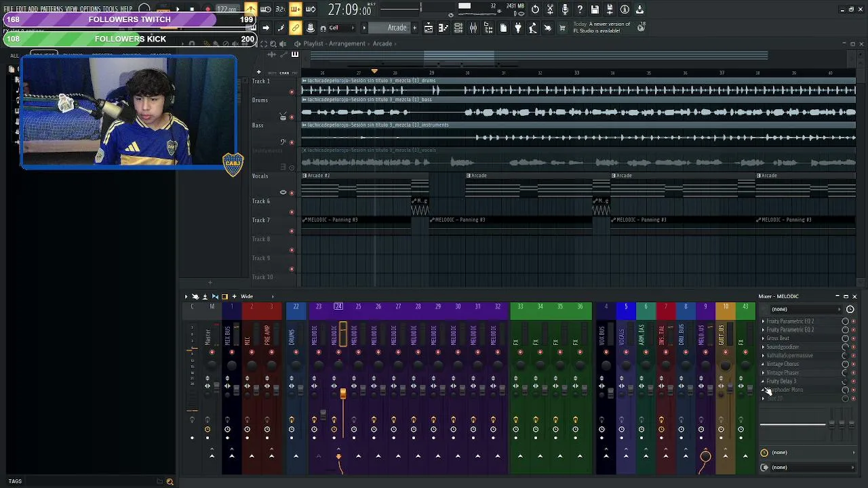The width and height of the screenshot is (868, 488).
Task: Expand the ValhallaSupermassive slot arrow
Action: point(763,356)
